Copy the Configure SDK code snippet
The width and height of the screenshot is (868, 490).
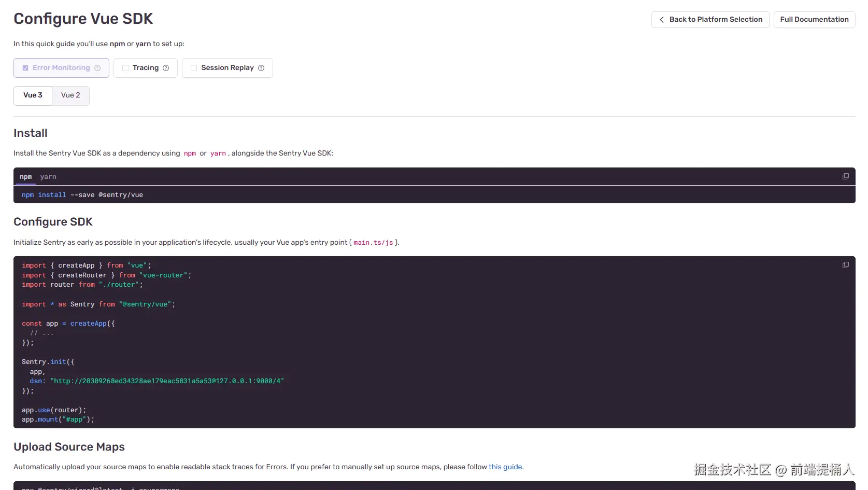(846, 265)
